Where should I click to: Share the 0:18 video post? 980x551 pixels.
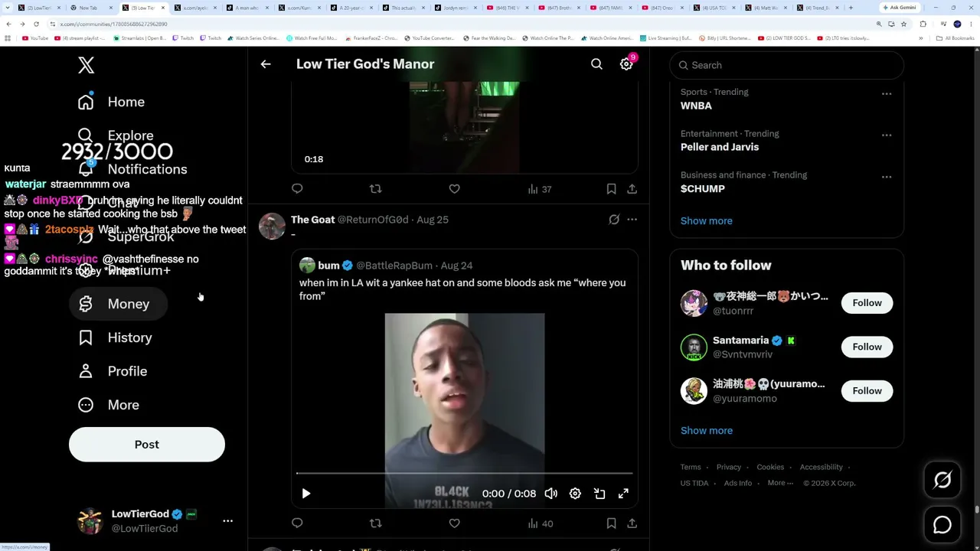(x=632, y=189)
